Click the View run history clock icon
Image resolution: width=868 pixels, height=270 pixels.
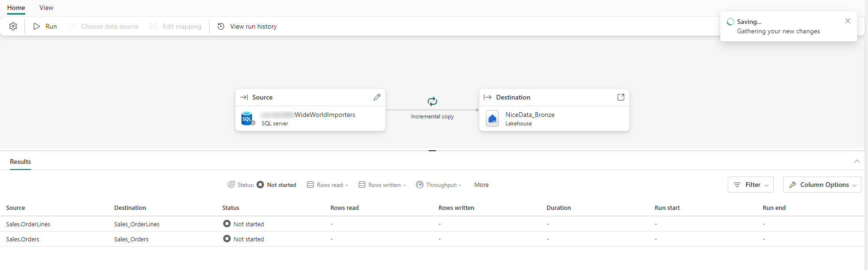click(221, 26)
